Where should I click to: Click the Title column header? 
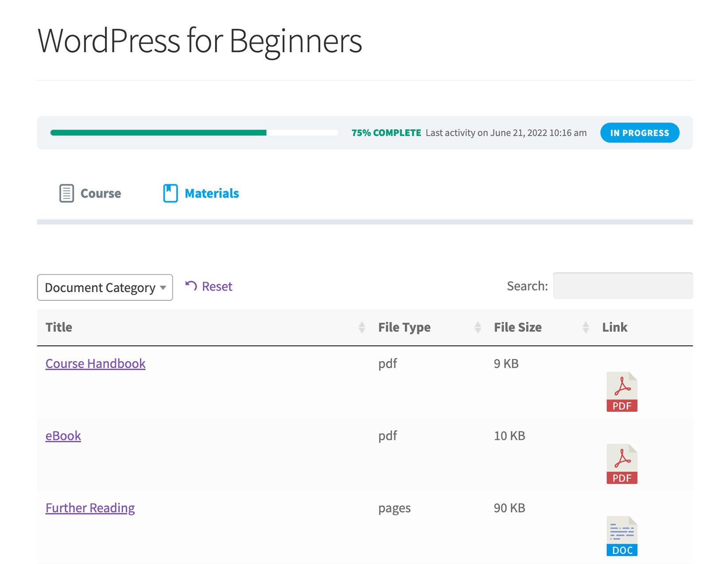click(58, 327)
